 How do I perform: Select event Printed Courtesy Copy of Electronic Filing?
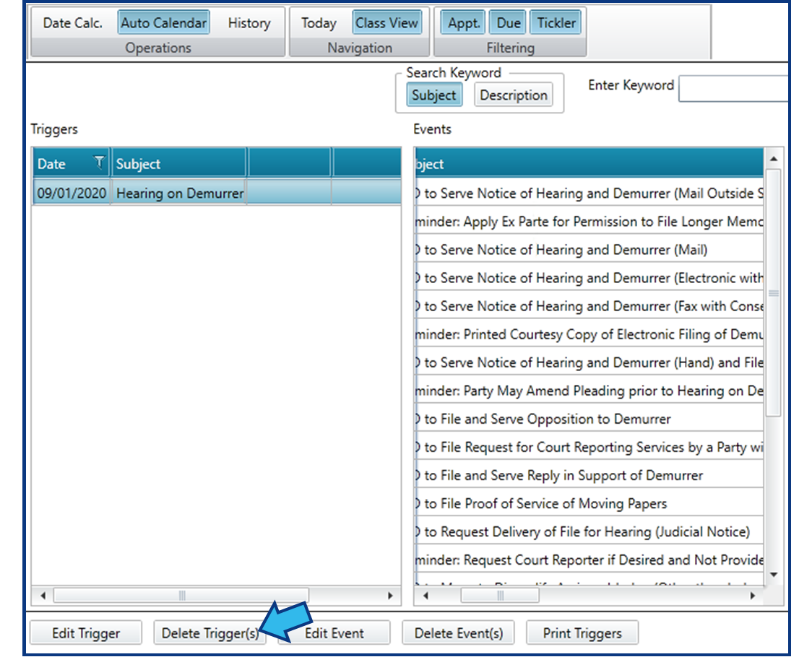[x=589, y=334]
